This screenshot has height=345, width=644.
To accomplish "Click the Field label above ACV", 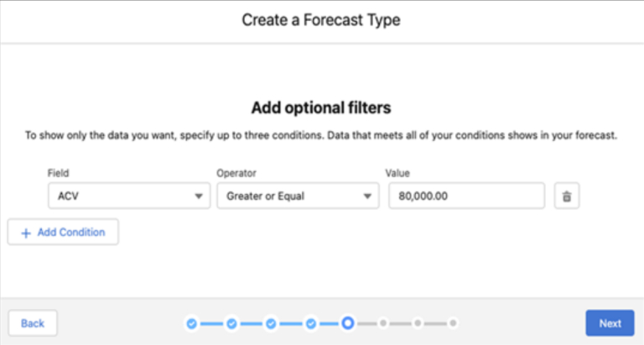I will pos(59,173).
